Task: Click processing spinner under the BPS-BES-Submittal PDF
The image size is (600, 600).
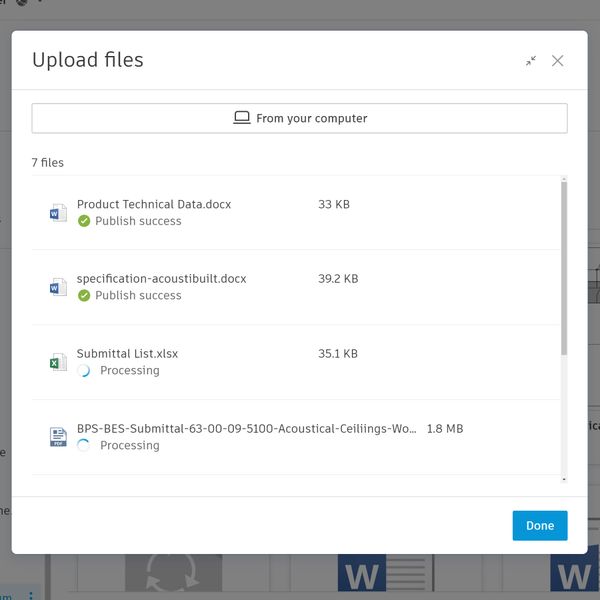Action: coord(84,446)
